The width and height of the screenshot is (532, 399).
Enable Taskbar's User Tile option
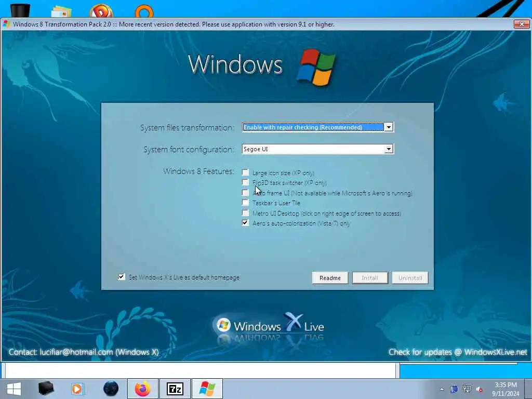pos(245,203)
